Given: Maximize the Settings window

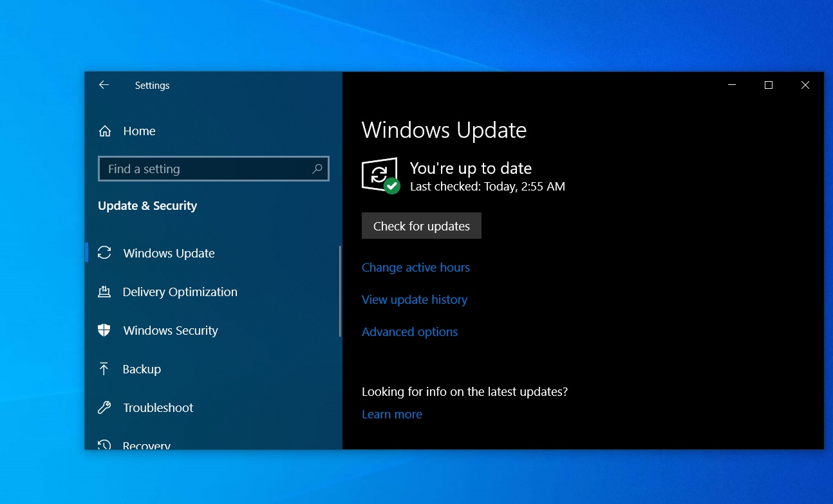Looking at the screenshot, I should click(x=768, y=85).
